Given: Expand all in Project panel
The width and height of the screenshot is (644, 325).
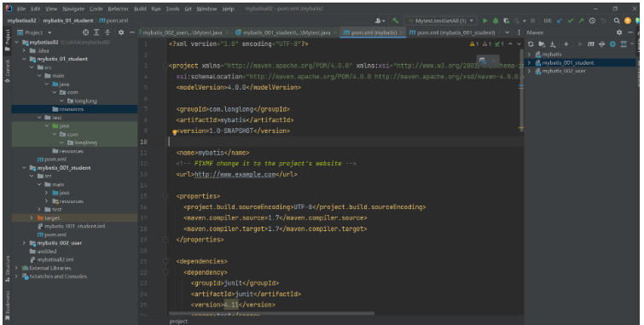Looking at the screenshot, I should pos(96,32).
